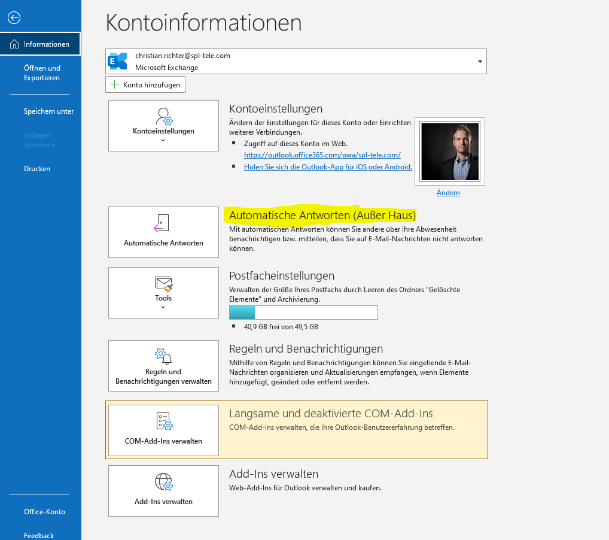The width and height of the screenshot is (609, 540).
Task: Click COM-Add-Ins verwalten icon
Action: coord(164,421)
